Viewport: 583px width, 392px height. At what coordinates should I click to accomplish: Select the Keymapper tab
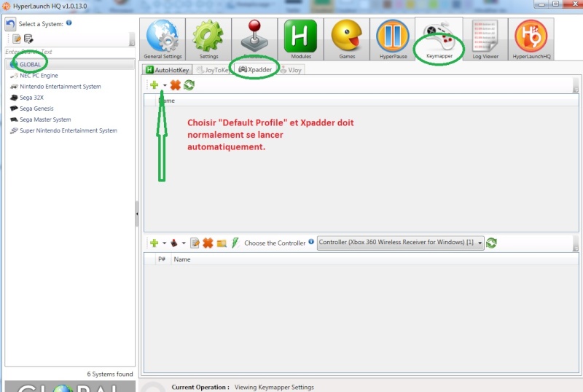point(439,39)
